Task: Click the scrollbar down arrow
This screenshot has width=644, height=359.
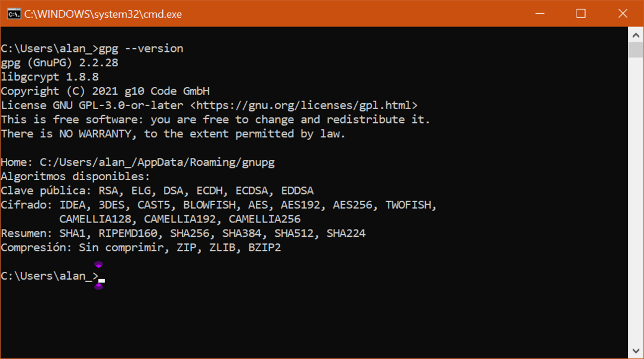Action: pos(634,351)
